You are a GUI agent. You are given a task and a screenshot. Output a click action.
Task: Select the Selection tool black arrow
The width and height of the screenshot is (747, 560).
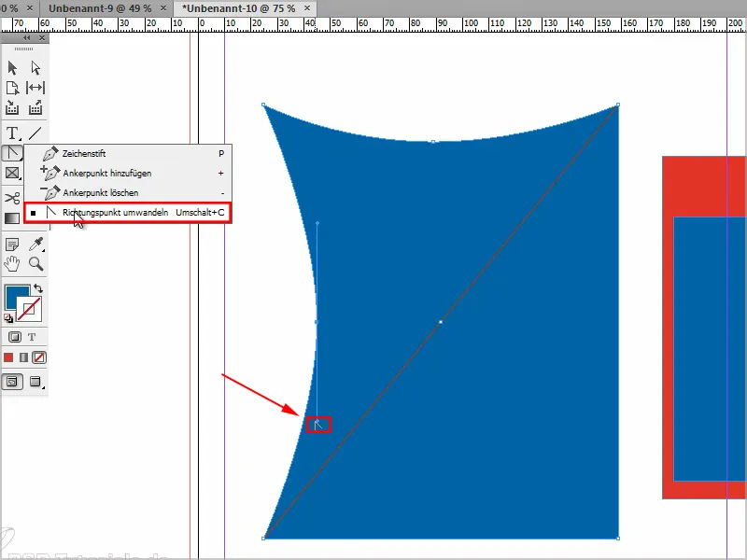point(12,68)
